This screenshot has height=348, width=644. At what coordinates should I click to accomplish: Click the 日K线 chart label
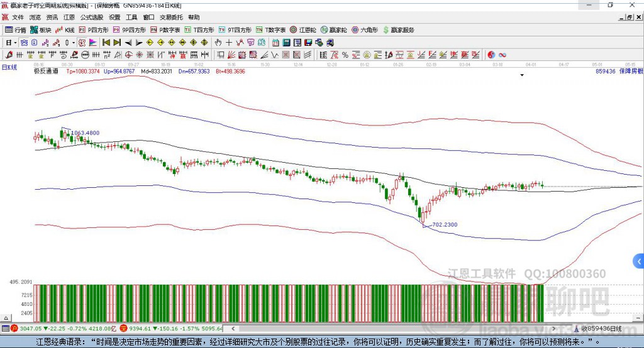click(x=9, y=67)
